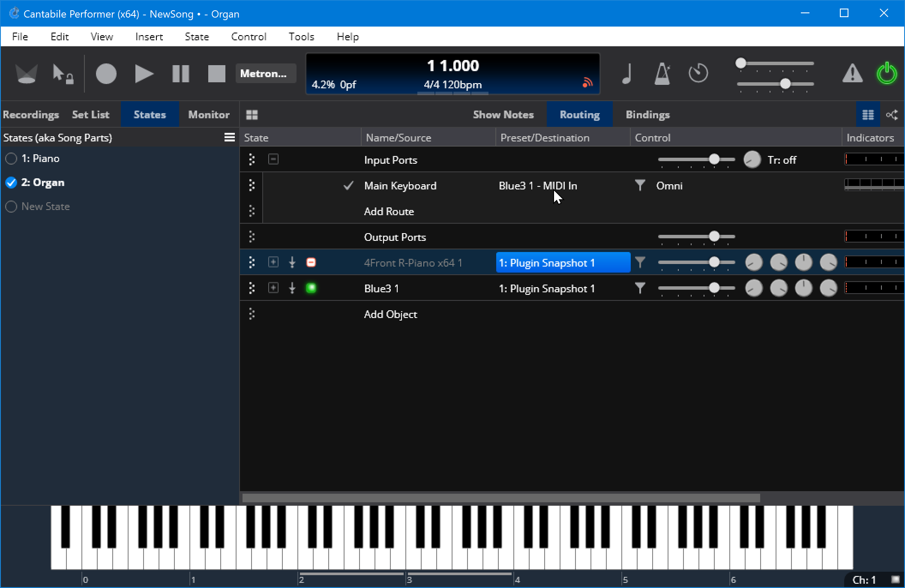905x588 pixels.
Task: Open the Control menu
Action: (x=249, y=36)
